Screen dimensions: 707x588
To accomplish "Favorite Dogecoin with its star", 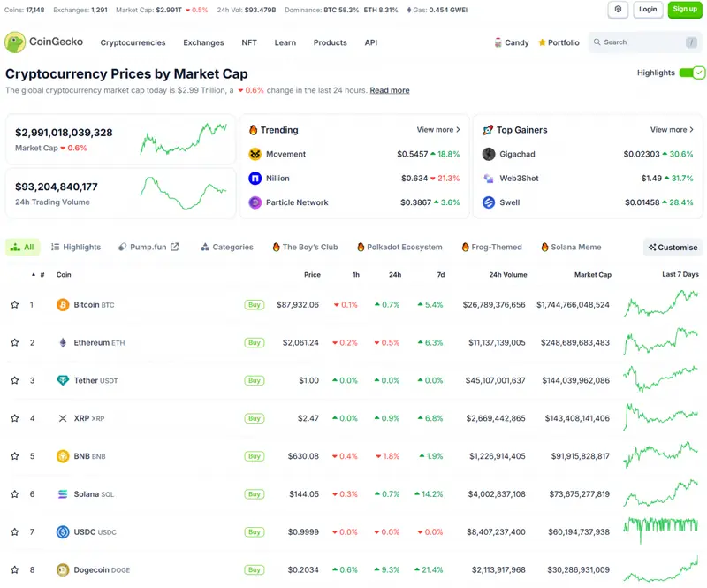I will pyautogui.click(x=15, y=570).
